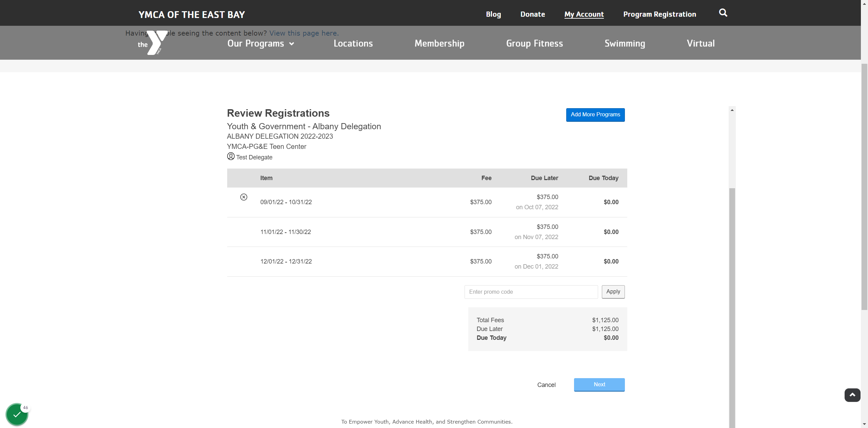Image resolution: width=868 pixels, height=428 pixels.
Task: Open the Donate menu item
Action: [x=533, y=14]
